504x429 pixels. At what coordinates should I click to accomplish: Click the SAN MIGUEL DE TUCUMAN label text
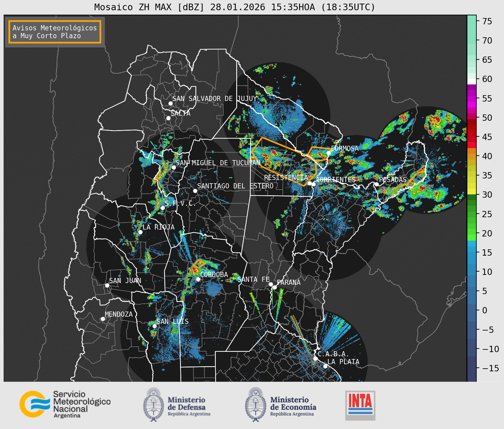(218, 163)
